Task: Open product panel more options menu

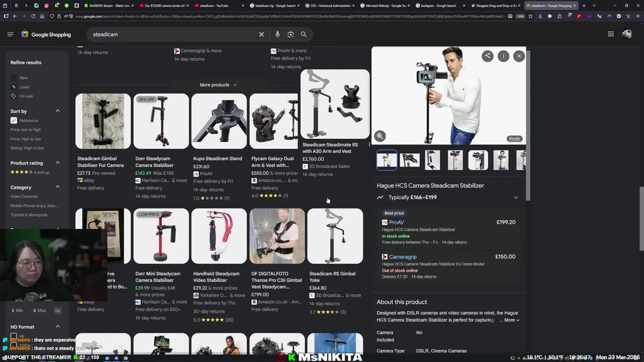Action: 503,56
